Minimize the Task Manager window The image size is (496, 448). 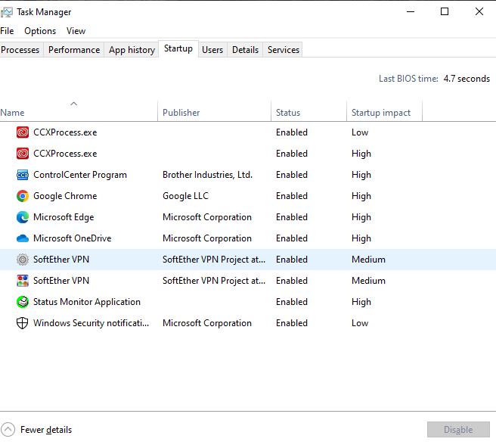click(411, 12)
